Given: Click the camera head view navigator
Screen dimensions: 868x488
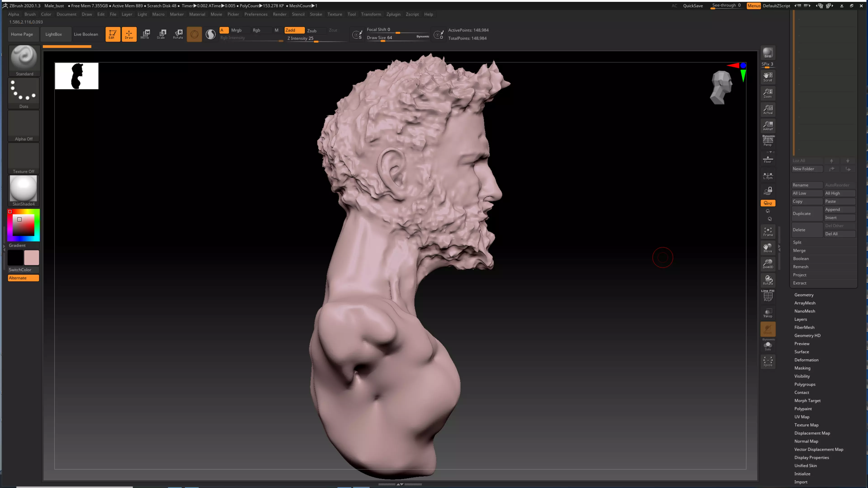Looking at the screenshot, I should (x=721, y=88).
